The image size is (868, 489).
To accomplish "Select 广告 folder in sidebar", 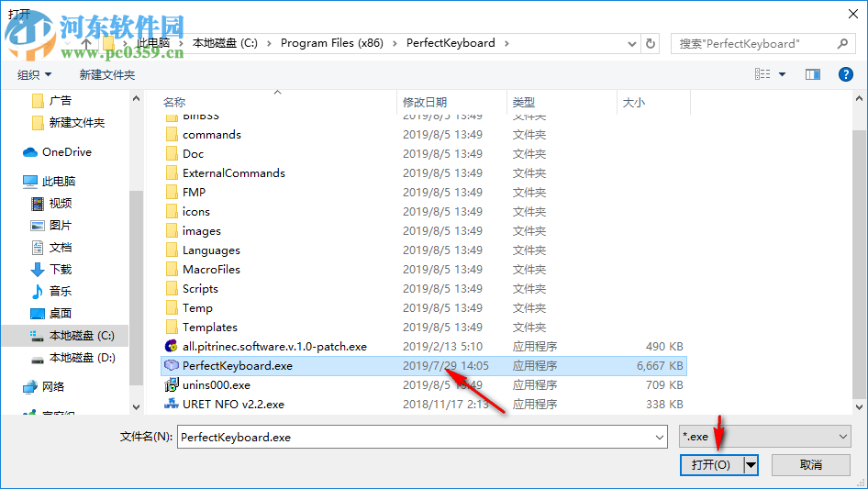I will click(x=51, y=101).
